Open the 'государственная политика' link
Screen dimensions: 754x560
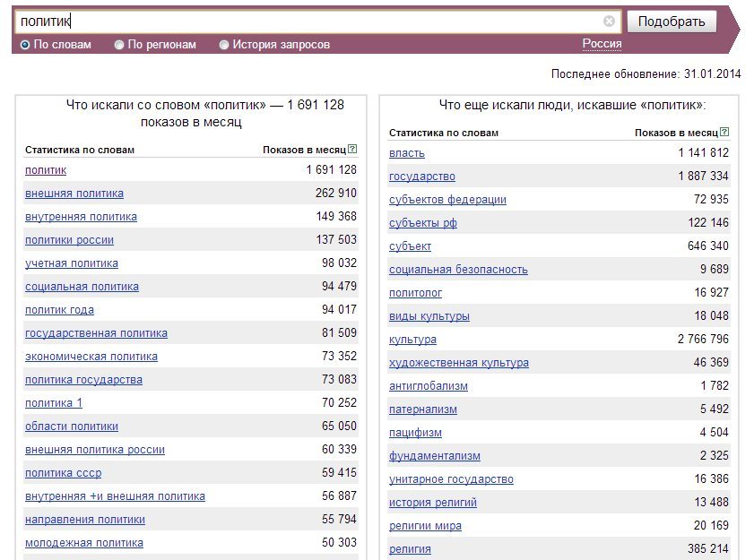pos(96,333)
